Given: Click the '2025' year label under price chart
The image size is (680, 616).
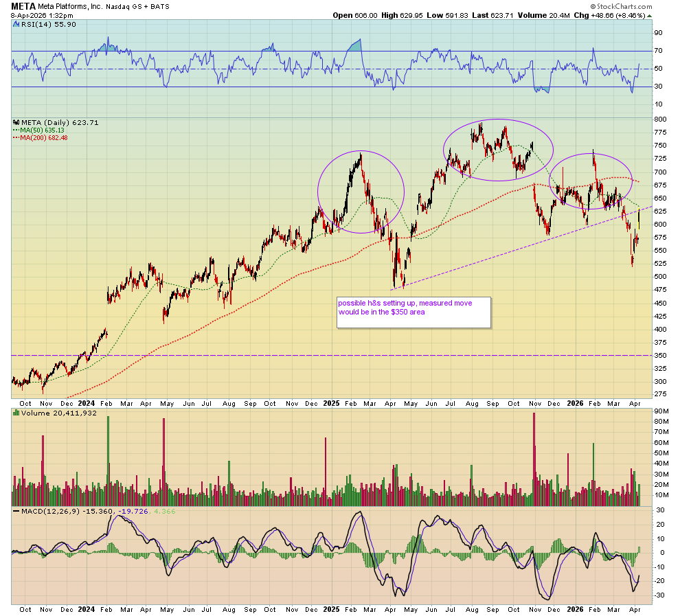Looking at the screenshot, I should [331, 403].
